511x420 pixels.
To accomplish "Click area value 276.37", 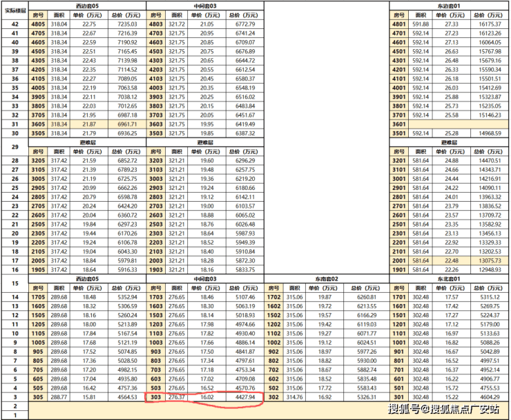I will click(177, 397).
